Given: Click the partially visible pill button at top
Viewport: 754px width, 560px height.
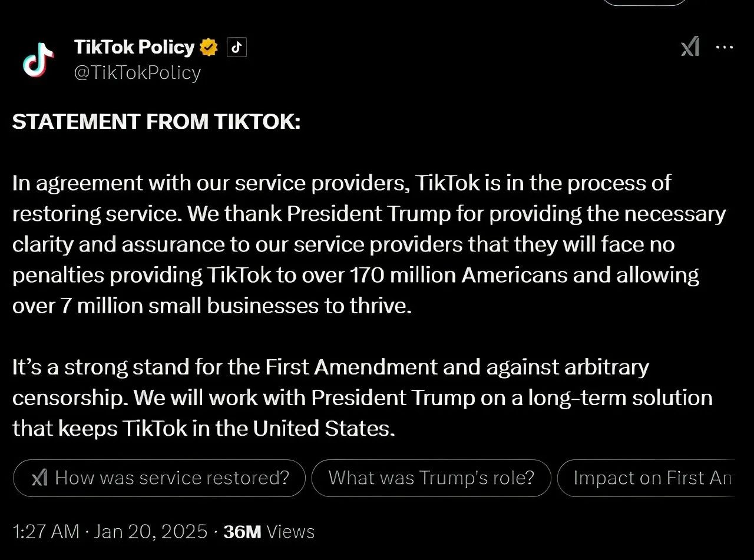Looking at the screenshot, I should [644, 2].
